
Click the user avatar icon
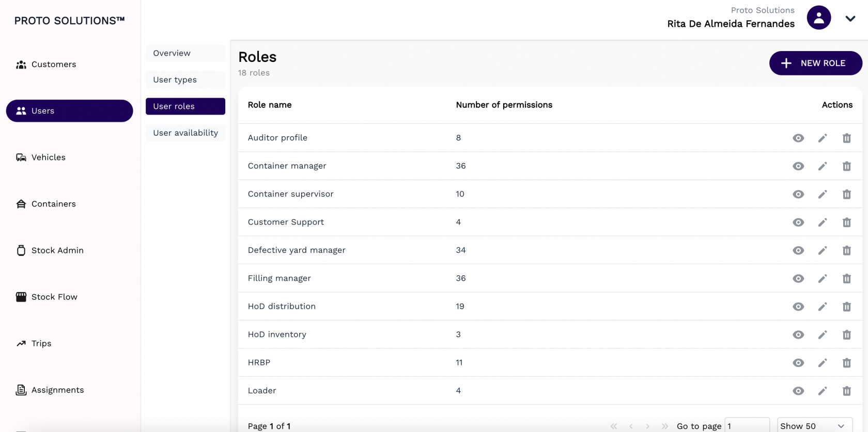point(819,18)
